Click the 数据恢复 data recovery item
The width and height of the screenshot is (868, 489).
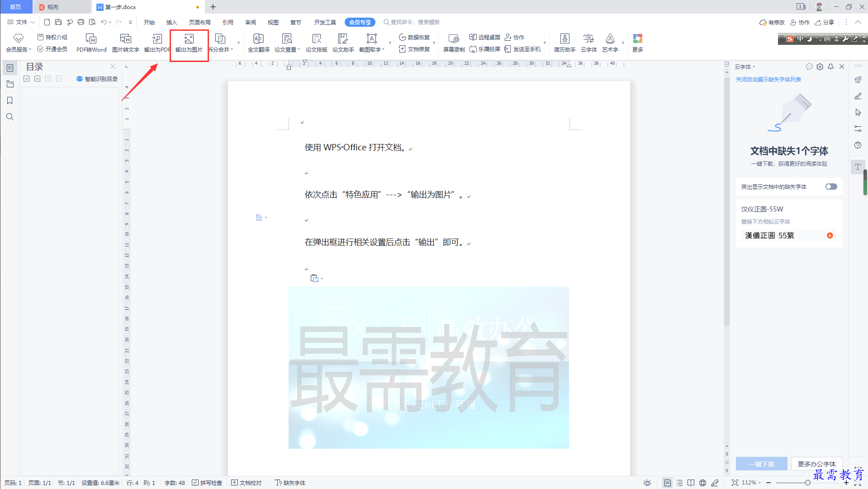click(x=414, y=37)
